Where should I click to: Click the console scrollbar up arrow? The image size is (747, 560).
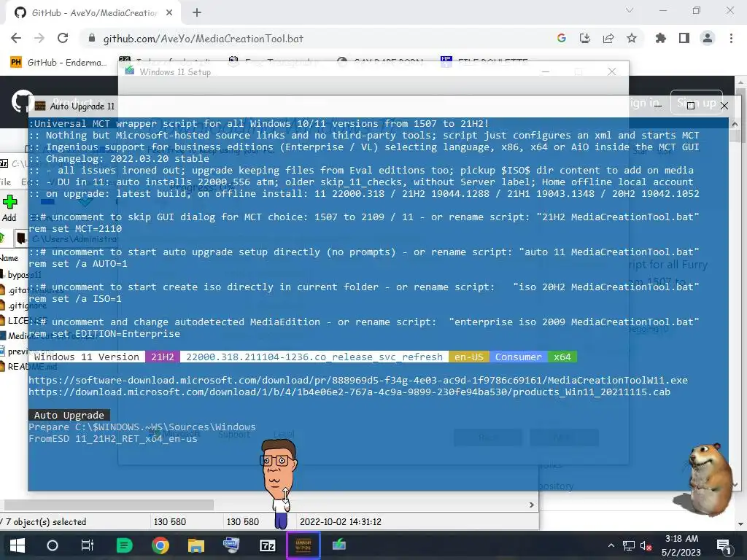(x=735, y=124)
